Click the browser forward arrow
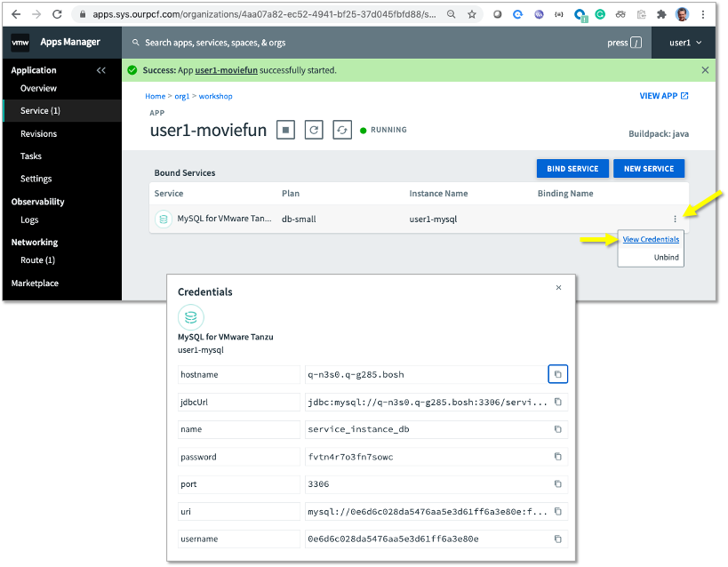The height and width of the screenshot is (567, 728). pos(36,14)
